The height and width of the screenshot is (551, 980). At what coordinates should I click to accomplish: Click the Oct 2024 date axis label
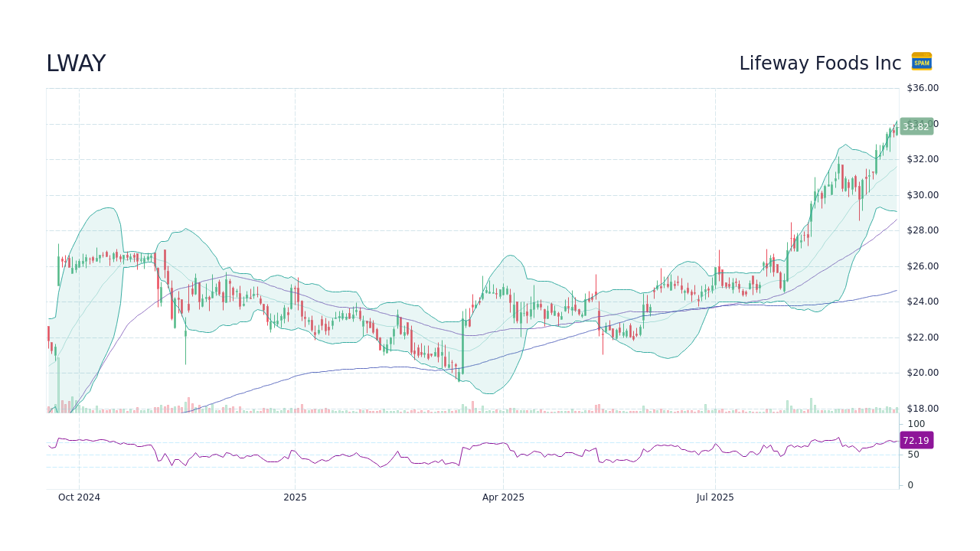(x=79, y=497)
